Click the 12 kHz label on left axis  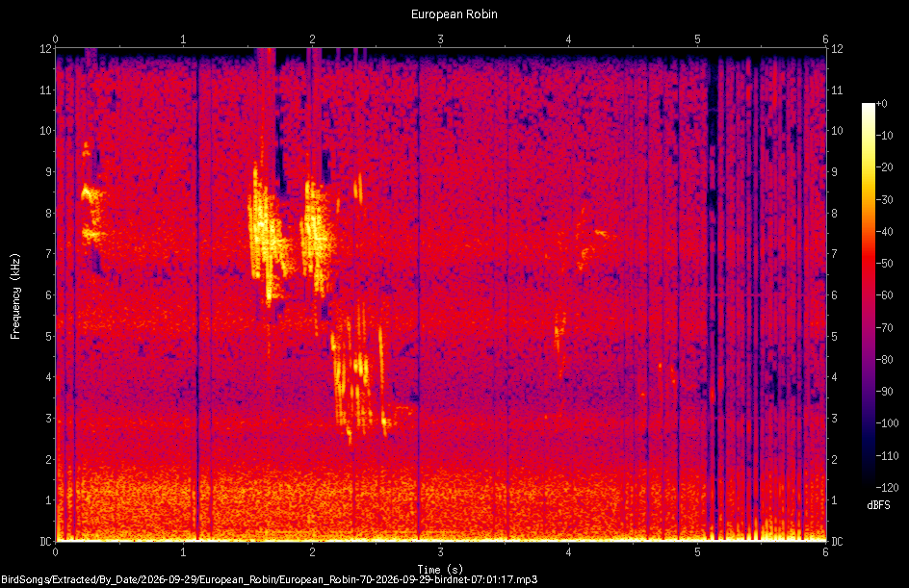pos(46,49)
